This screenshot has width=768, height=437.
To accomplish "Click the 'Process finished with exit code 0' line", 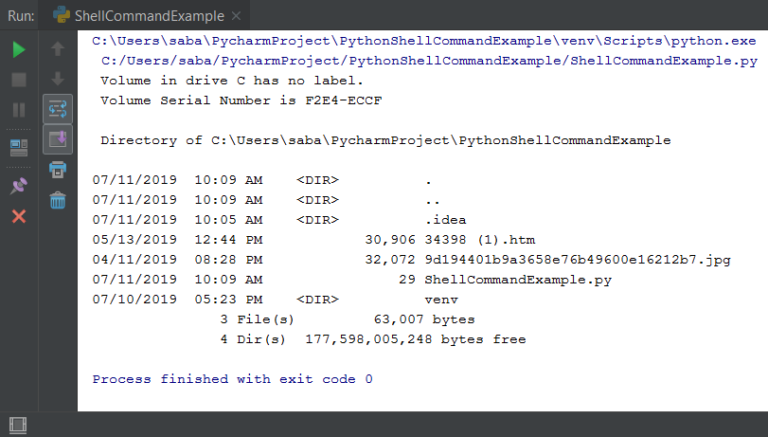I will [232, 379].
